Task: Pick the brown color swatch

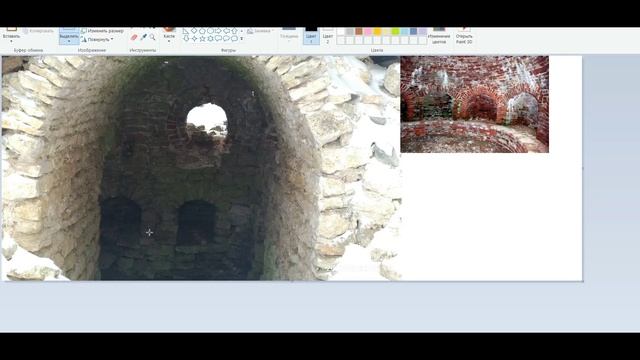Action: tap(359, 31)
